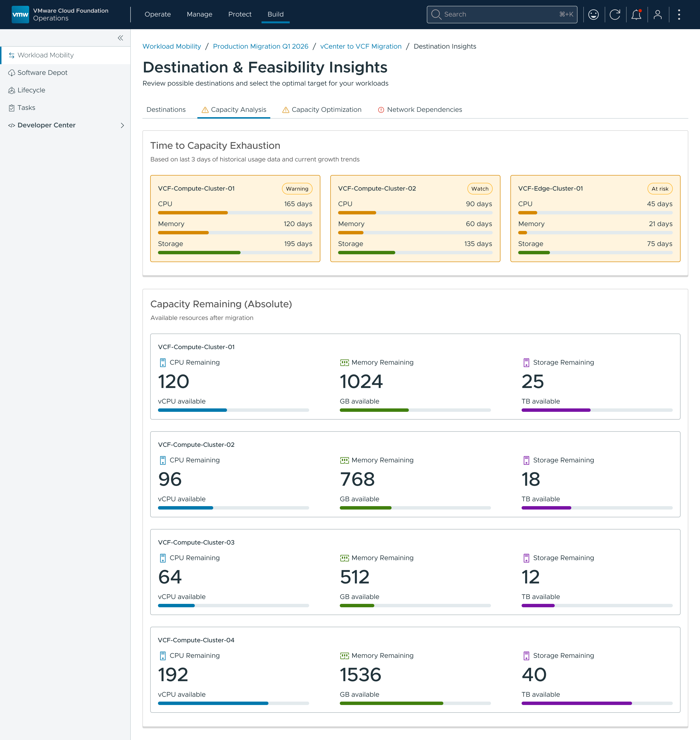Viewport: 700px width, 740px height.
Task: Click the Search input field
Action: [x=501, y=15]
